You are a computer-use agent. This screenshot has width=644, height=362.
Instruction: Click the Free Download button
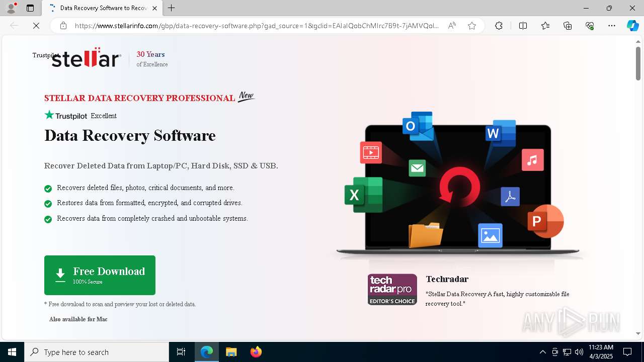pos(100,275)
